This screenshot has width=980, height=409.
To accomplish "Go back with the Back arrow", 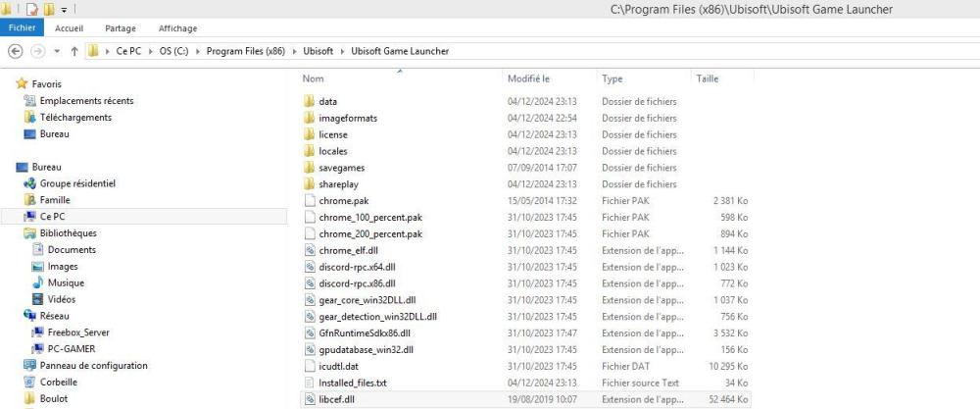I will pos(16,51).
